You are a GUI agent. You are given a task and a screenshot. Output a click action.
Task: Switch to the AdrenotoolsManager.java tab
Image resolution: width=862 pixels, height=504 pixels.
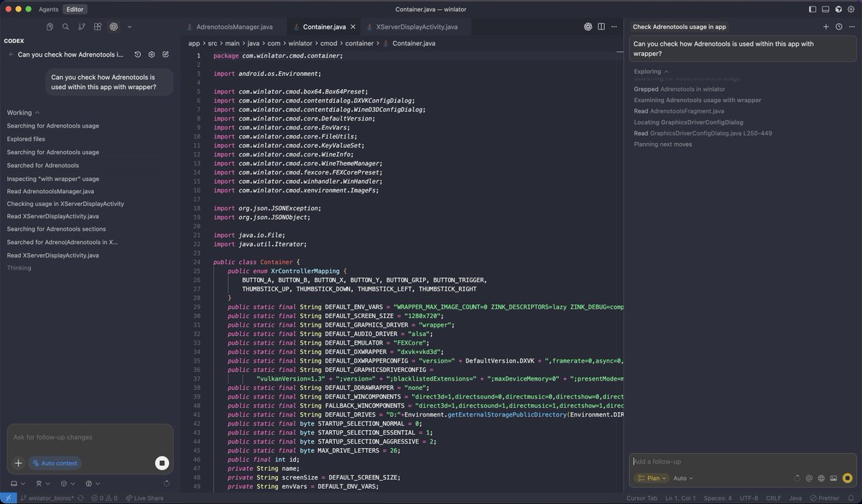point(236,27)
